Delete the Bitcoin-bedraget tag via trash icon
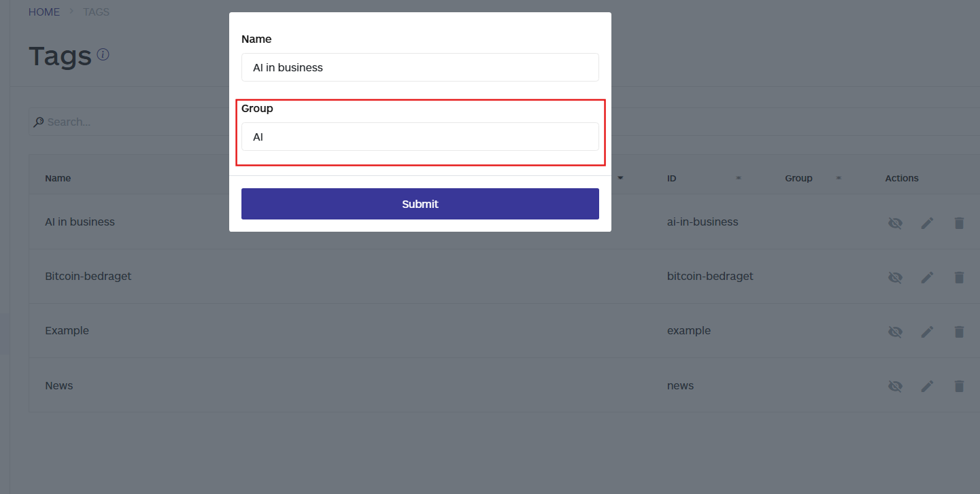The image size is (980, 494). point(959,277)
